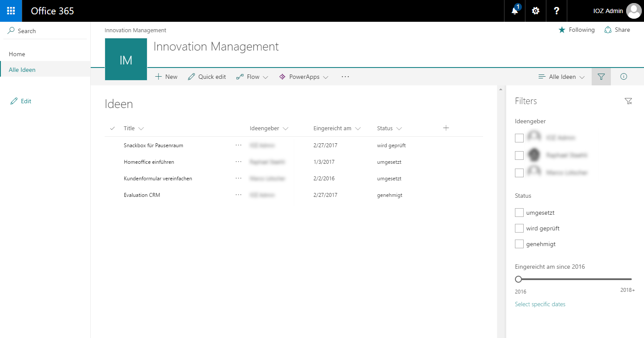Toggle the filters pane funnel icon
The image size is (644, 338).
coord(601,77)
